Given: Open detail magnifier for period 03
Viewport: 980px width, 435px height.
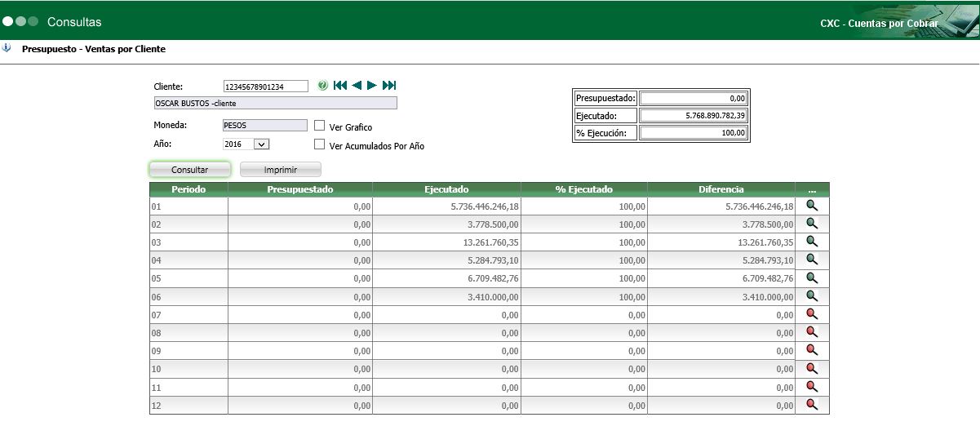Looking at the screenshot, I should pos(812,242).
